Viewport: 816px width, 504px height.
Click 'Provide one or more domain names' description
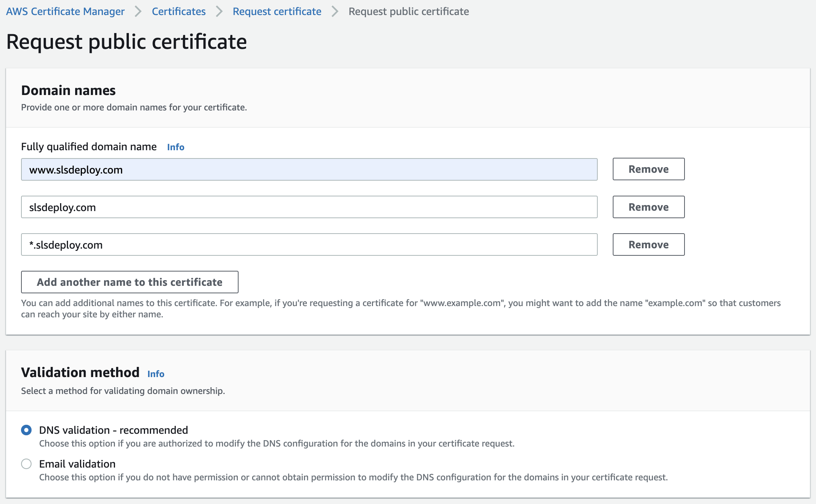click(x=134, y=107)
